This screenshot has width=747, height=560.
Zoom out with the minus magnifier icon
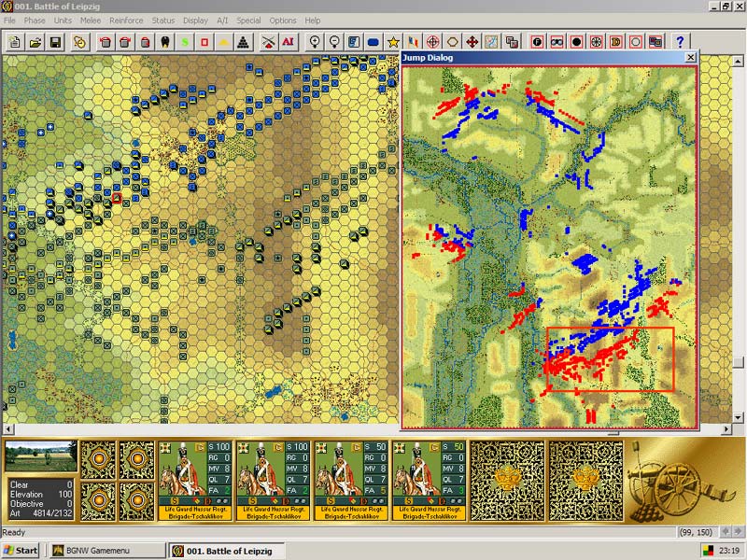coord(334,42)
